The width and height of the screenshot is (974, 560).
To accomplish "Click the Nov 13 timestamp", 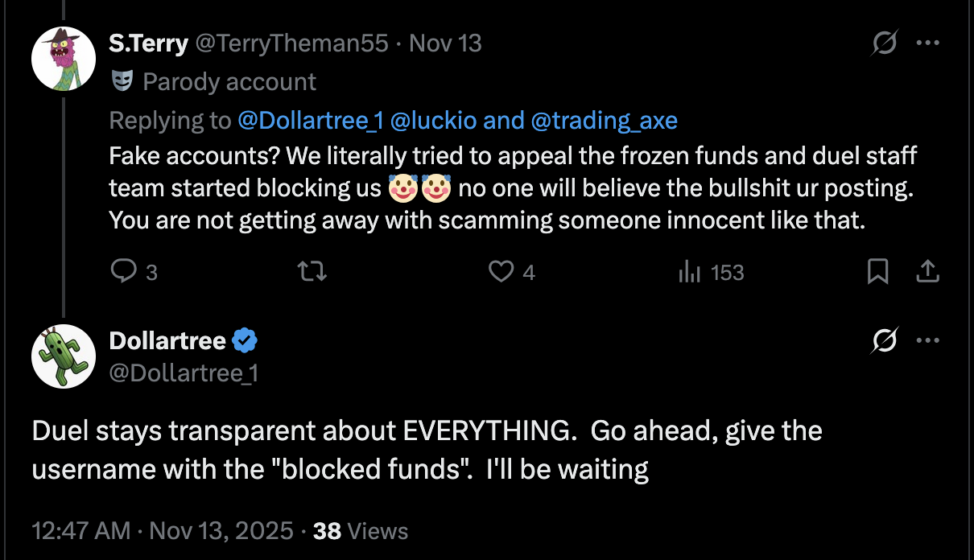I will click(x=445, y=43).
